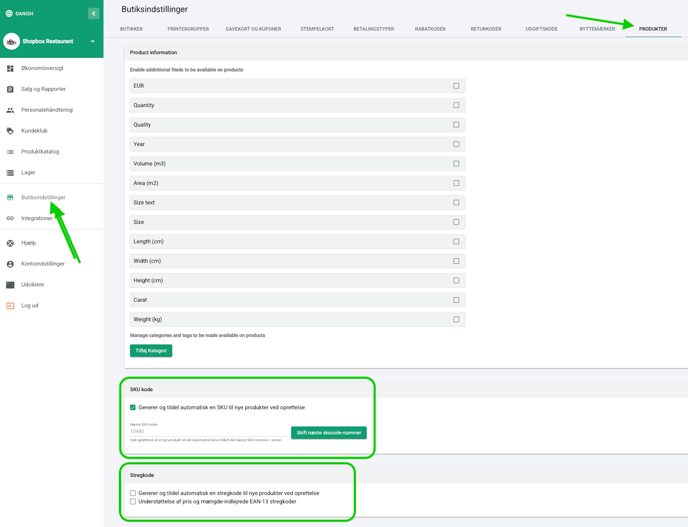Click the Lager storage icon

tap(10, 173)
